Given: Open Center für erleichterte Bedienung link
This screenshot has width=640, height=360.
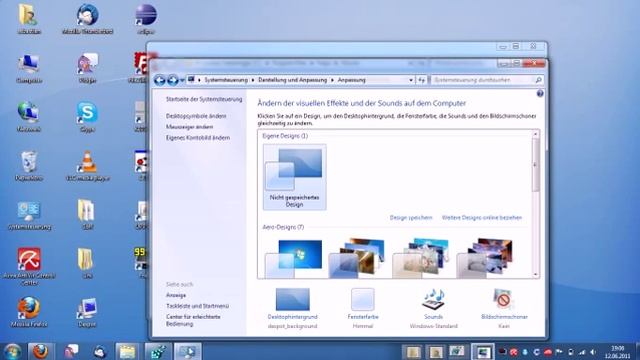Looking at the screenshot, I should (193, 320).
